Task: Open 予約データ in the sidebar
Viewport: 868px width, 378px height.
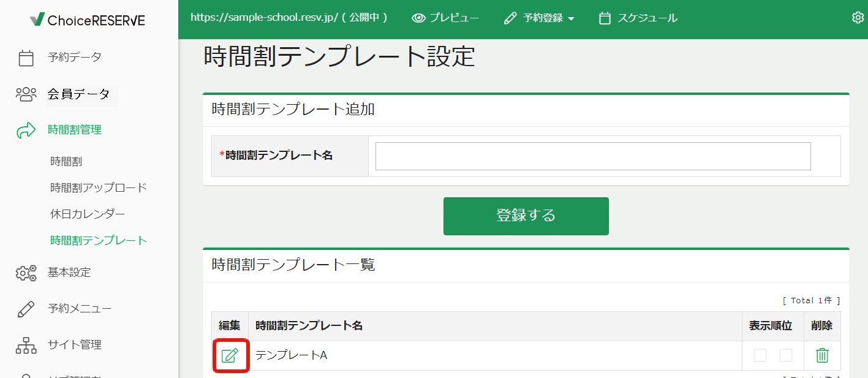Action: point(75,58)
